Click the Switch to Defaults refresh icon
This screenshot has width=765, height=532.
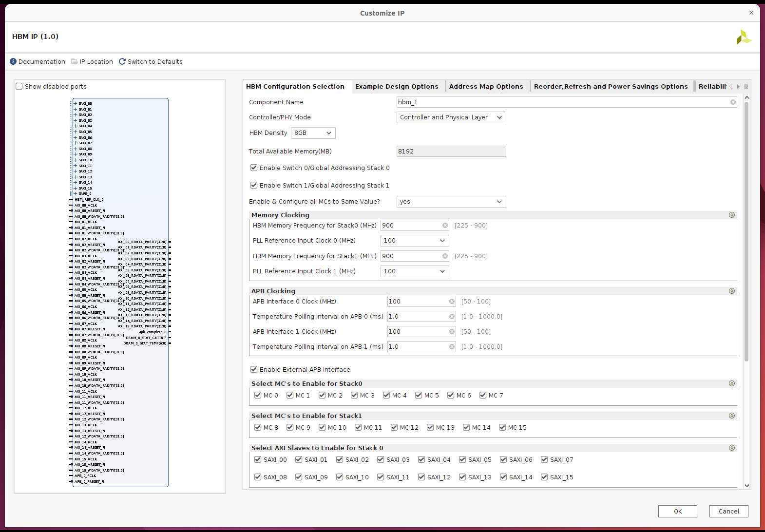coord(122,62)
